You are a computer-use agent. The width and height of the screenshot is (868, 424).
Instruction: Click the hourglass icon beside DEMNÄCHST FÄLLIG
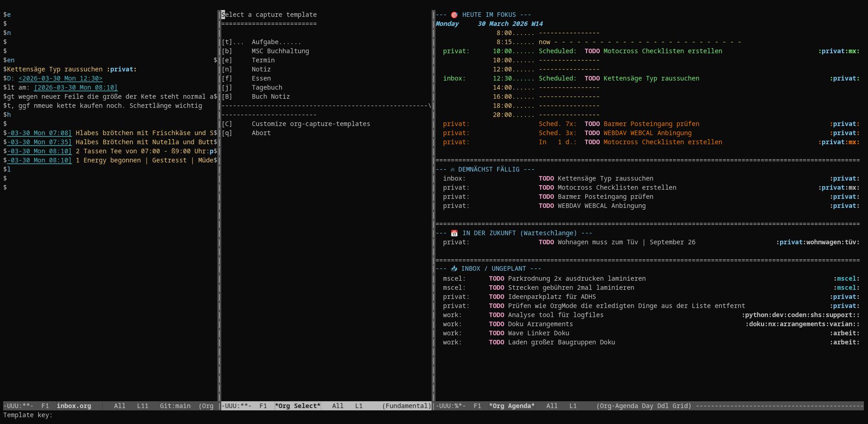click(x=452, y=169)
